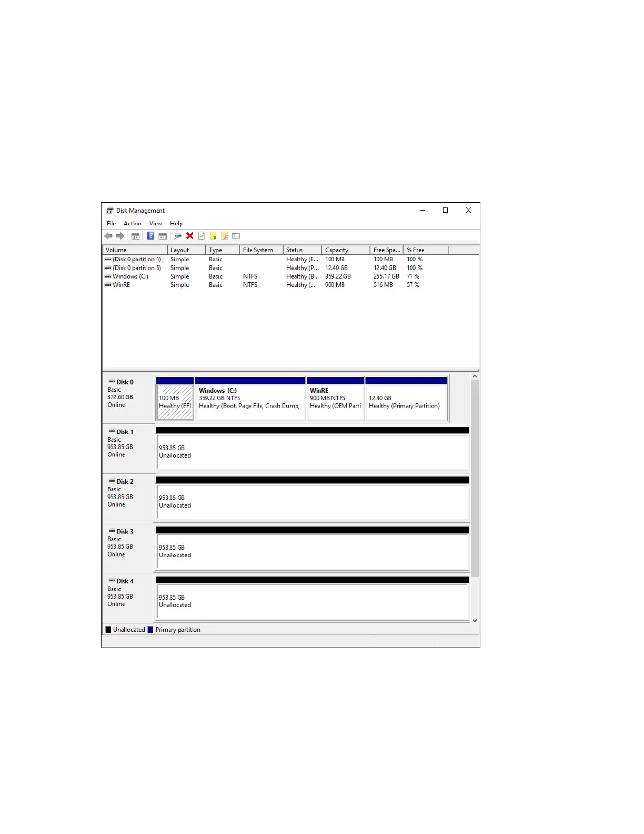Click the 516 MB free space cell
The height and width of the screenshot is (834, 644).
pyautogui.click(x=383, y=285)
